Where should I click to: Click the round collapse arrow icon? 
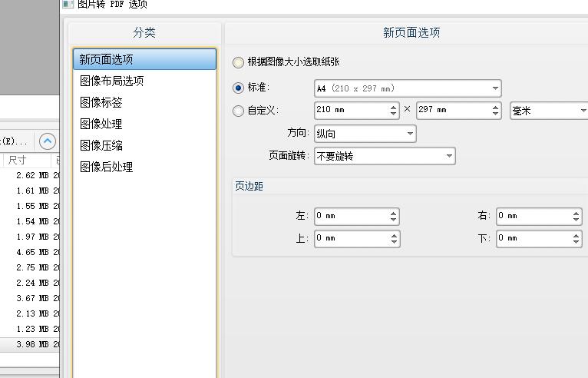[48, 141]
